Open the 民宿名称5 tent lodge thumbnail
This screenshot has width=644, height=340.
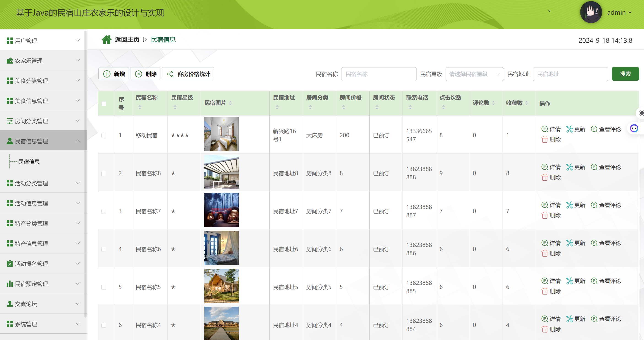pos(221,286)
